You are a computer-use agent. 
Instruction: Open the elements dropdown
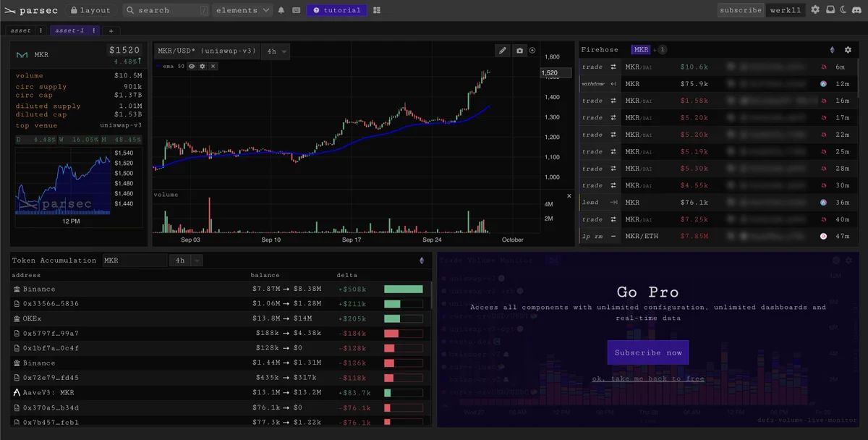tap(242, 10)
